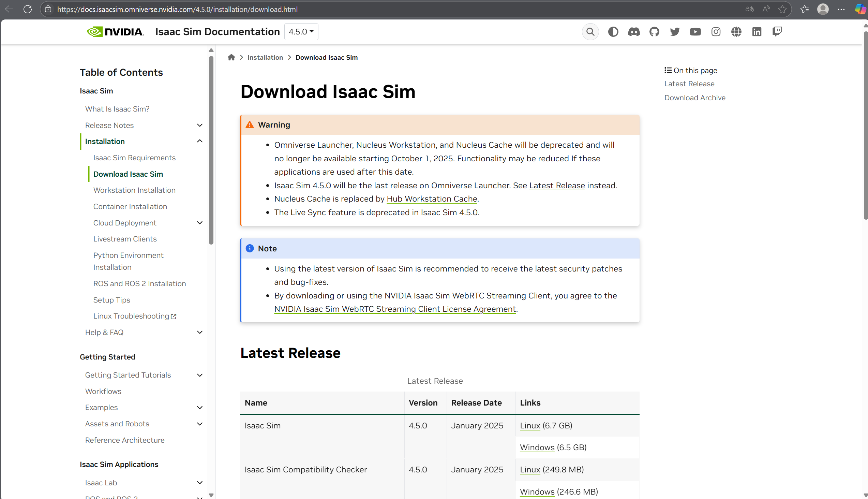Click sidebar scroll-up arrow
The height and width of the screenshot is (499, 868).
pos(211,50)
